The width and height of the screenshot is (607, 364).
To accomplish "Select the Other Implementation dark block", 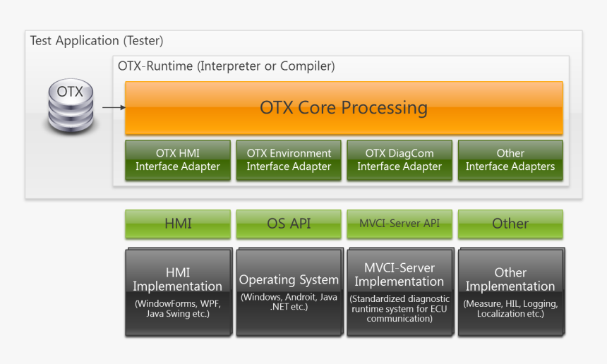I will click(x=512, y=291).
